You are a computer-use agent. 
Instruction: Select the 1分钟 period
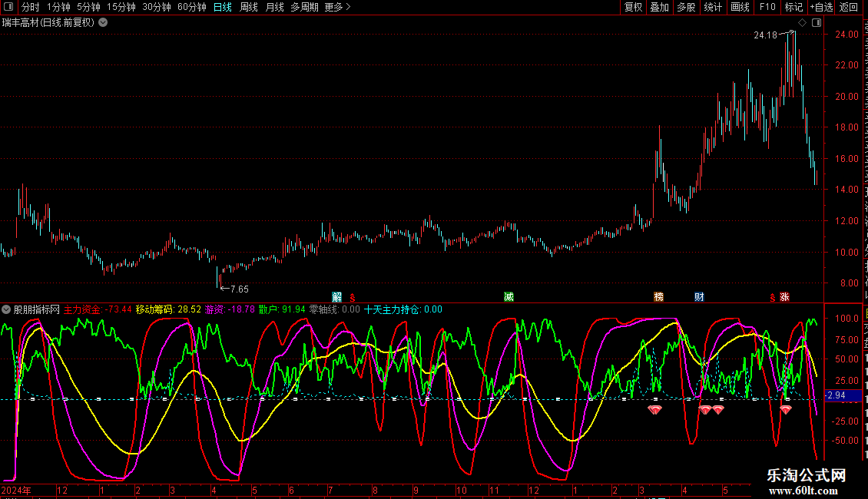(x=58, y=7)
